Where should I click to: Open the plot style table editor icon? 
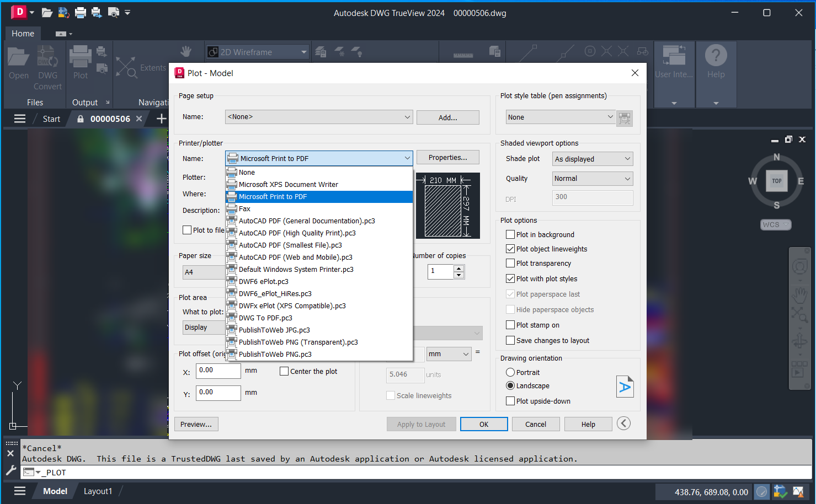625,117
